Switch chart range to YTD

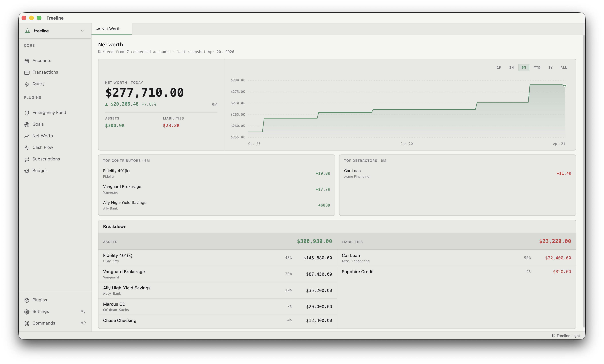537,67
